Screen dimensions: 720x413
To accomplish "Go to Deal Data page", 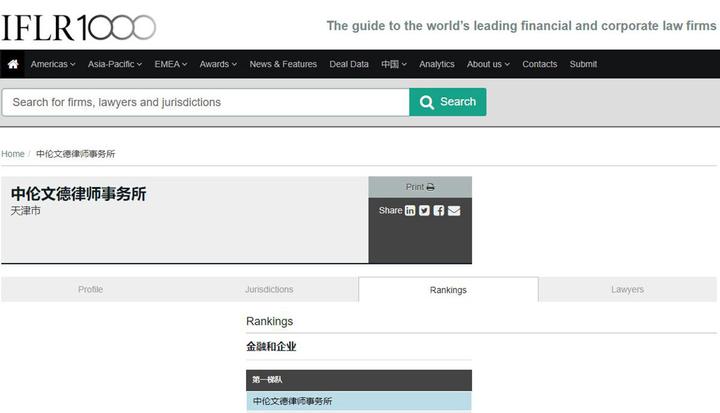I will coord(349,64).
